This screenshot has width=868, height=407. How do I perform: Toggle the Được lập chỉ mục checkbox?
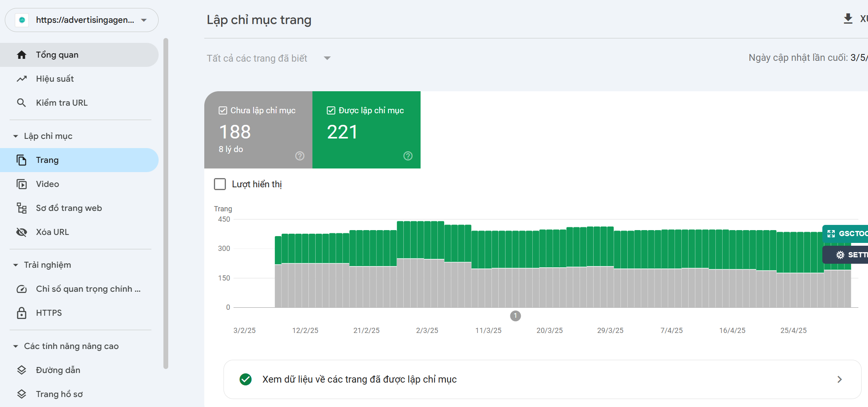pos(331,110)
